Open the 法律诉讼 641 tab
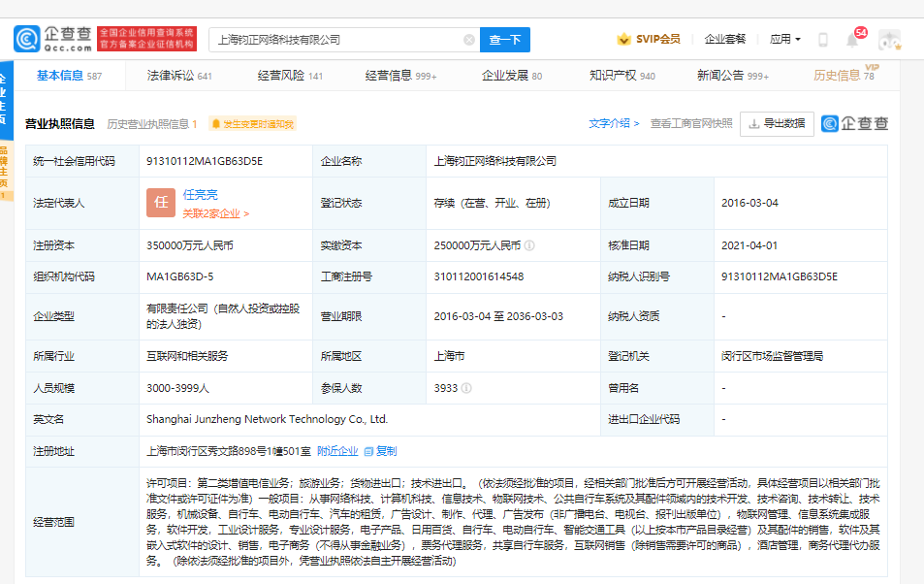Image resolution: width=924 pixels, height=584 pixels. (x=179, y=76)
